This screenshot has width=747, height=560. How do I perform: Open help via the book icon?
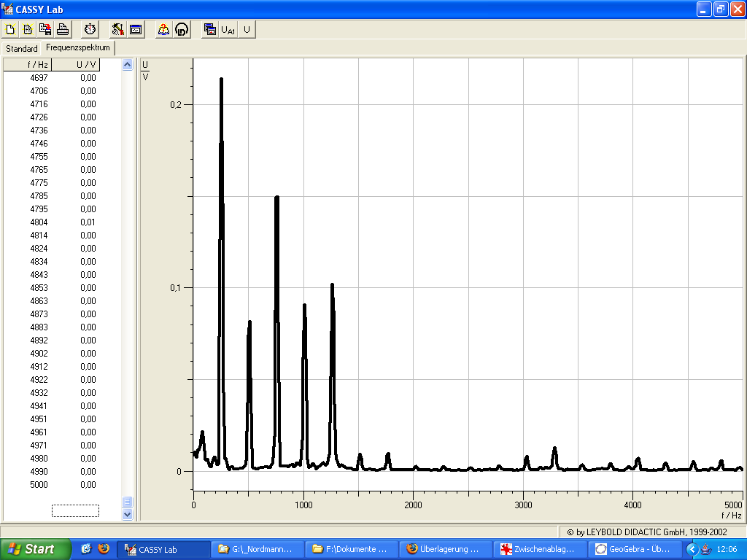coord(163,29)
